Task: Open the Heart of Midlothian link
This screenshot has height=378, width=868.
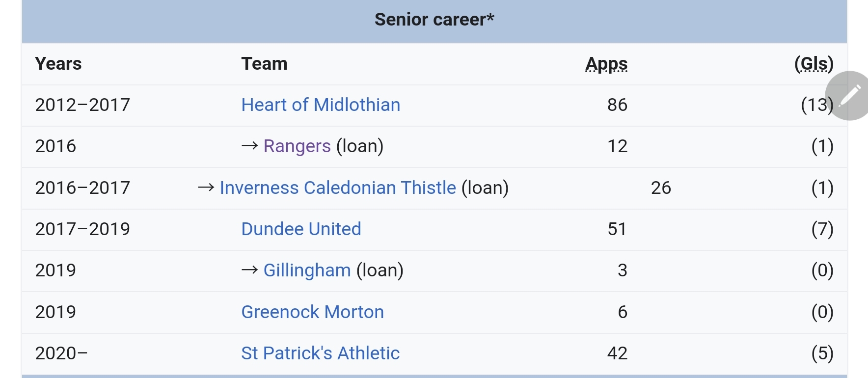Action: pyautogui.click(x=321, y=105)
